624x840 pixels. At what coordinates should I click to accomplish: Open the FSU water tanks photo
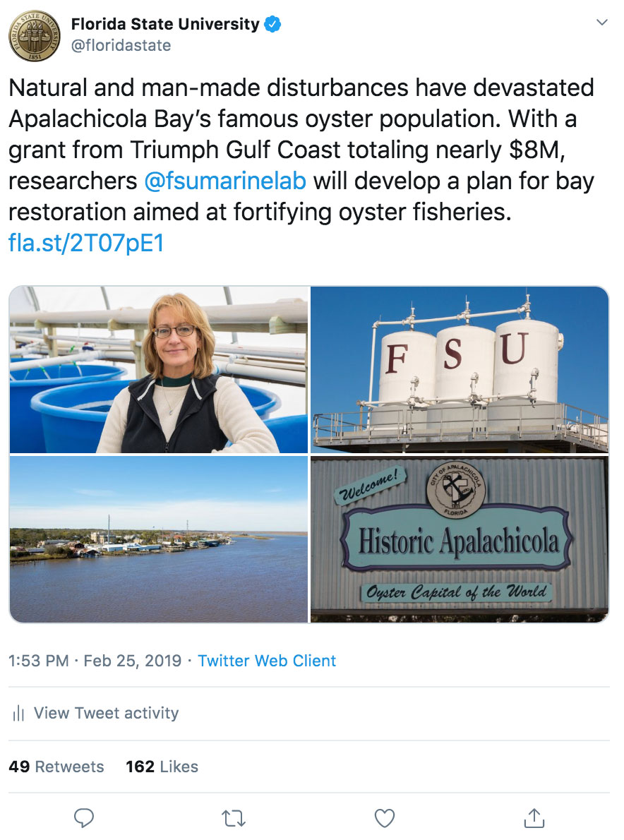coord(460,370)
